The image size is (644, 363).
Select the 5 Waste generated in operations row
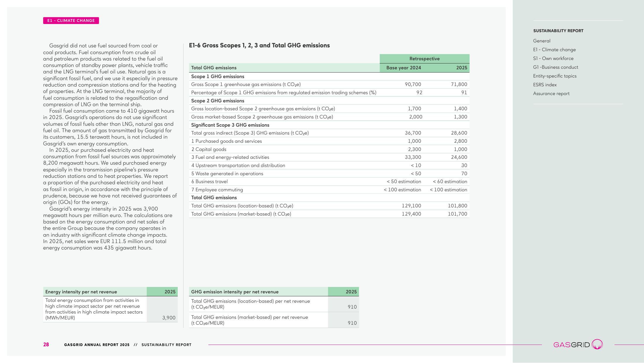(x=329, y=173)
